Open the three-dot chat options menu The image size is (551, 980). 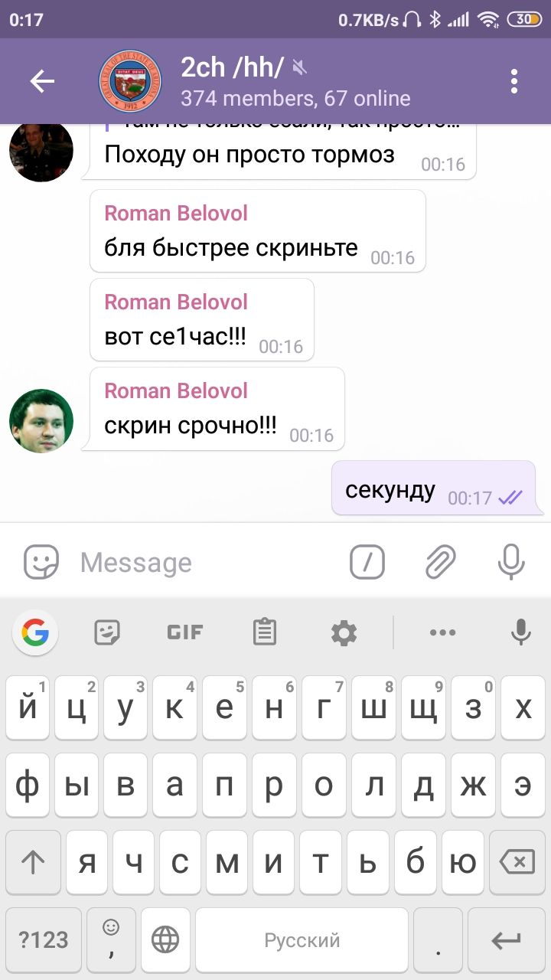[514, 81]
